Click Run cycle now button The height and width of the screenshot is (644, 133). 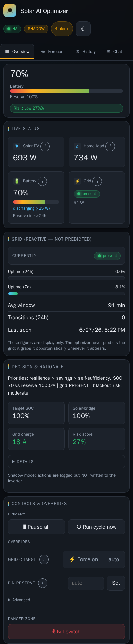(x=97, y=527)
